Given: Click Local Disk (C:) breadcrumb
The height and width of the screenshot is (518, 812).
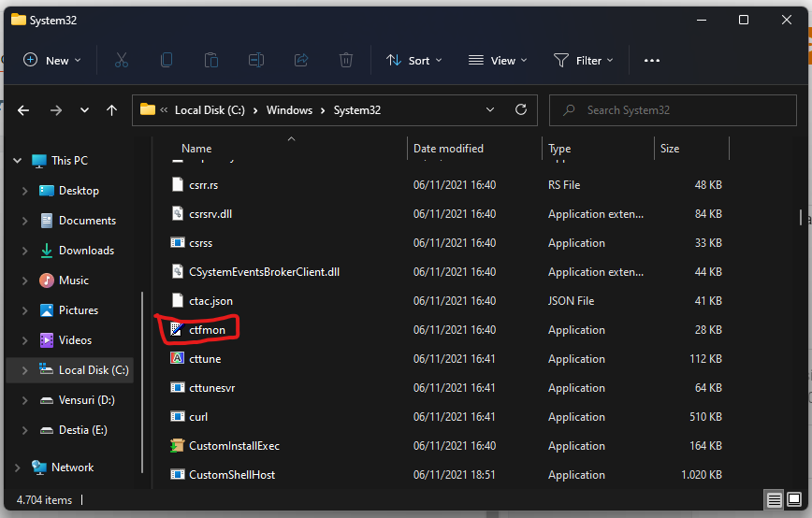Looking at the screenshot, I should [x=210, y=110].
